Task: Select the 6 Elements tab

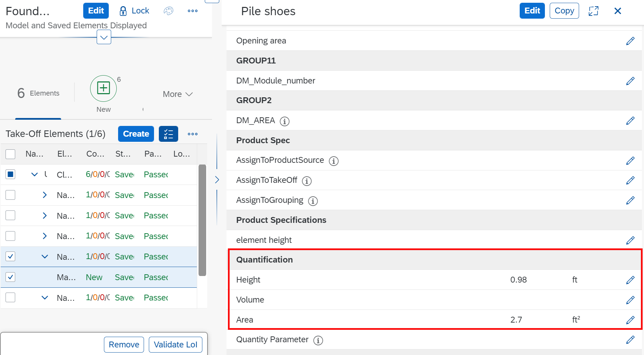Action: [x=38, y=93]
